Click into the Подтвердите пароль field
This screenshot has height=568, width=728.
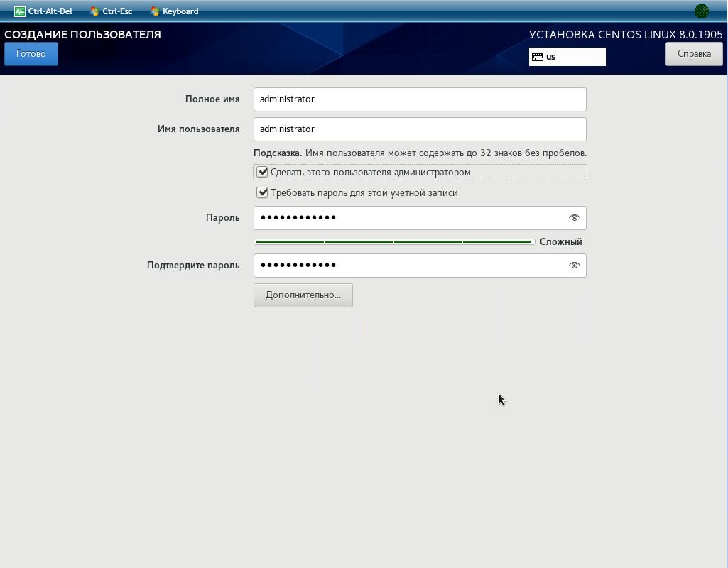(x=420, y=266)
